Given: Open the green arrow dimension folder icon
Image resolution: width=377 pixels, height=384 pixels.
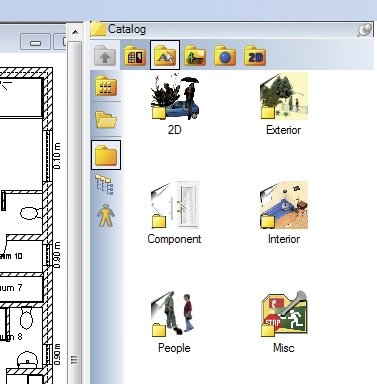Looking at the screenshot, I should click(x=195, y=56).
